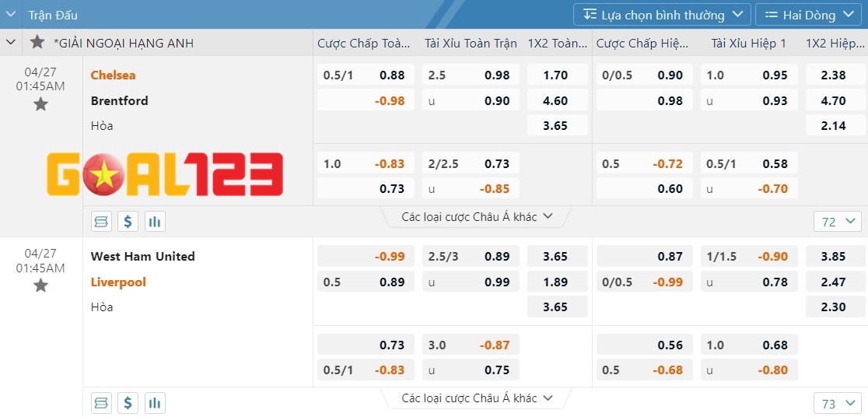Click the Liverpool team name
The width and height of the screenshot is (868, 417).
click(118, 282)
